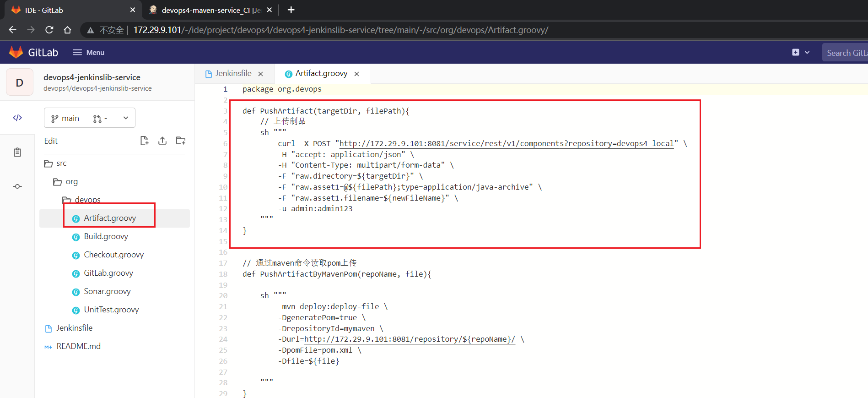Click the repository URL on the -Durl line
868x398 pixels.
pyautogui.click(x=410, y=339)
